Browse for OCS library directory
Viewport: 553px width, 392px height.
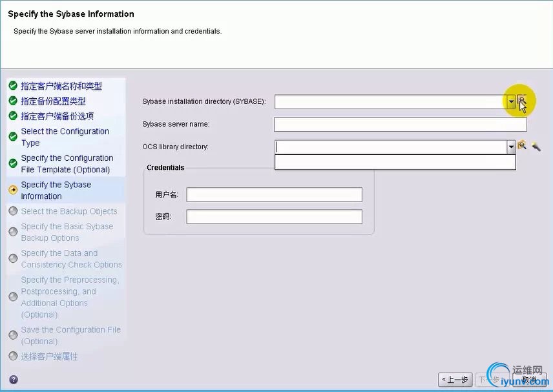tap(522, 145)
